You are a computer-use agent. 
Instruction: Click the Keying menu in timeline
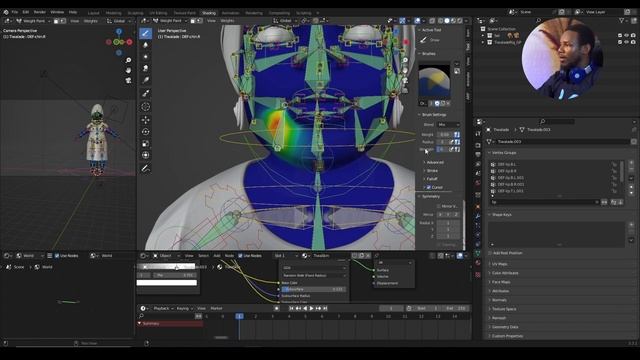(x=184, y=309)
